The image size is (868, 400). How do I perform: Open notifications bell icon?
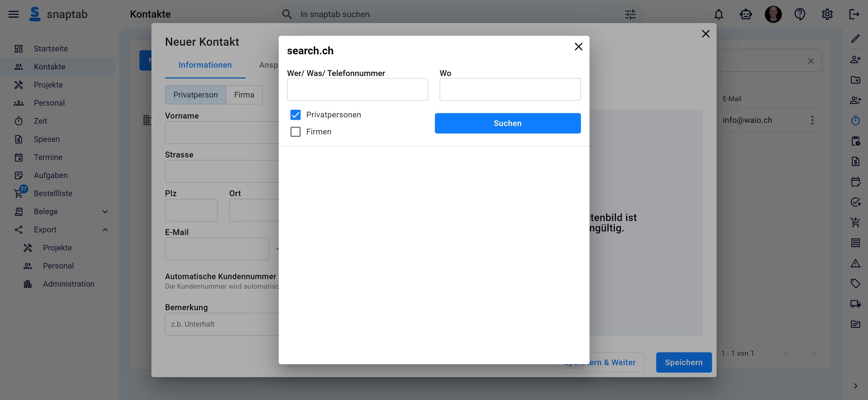pyautogui.click(x=719, y=14)
